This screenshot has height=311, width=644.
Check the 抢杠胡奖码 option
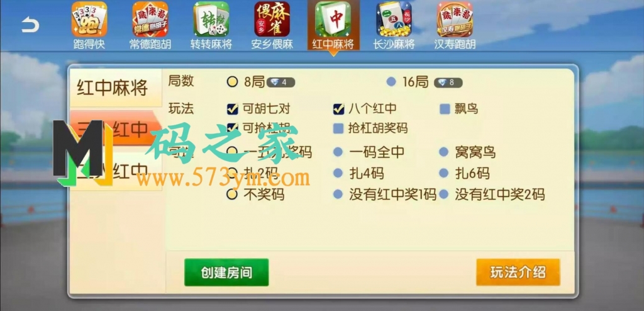click(338, 128)
